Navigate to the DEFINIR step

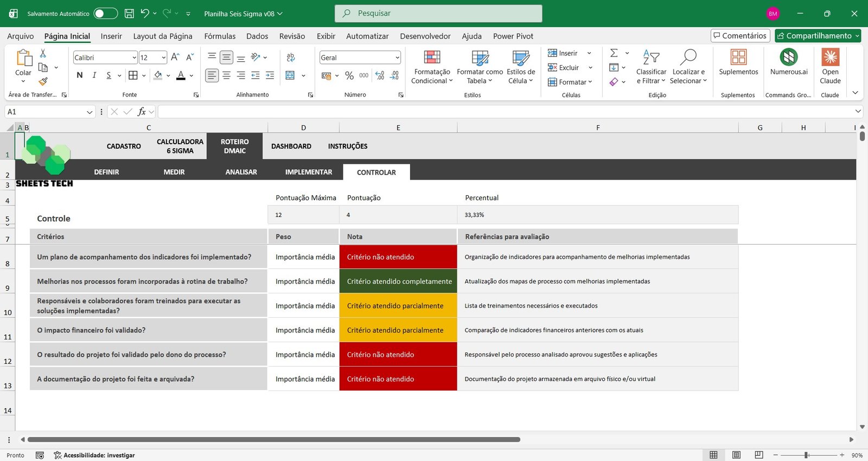[x=106, y=172]
